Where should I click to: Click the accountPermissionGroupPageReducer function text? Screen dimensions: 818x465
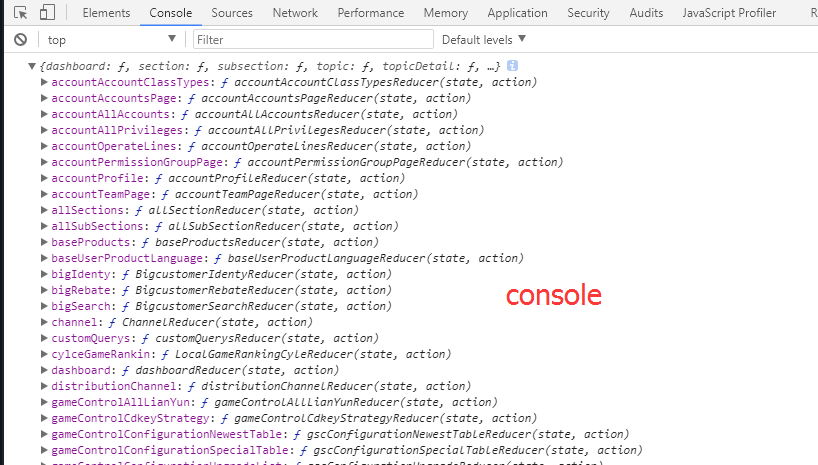pyautogui.click(x=405, y=162)
